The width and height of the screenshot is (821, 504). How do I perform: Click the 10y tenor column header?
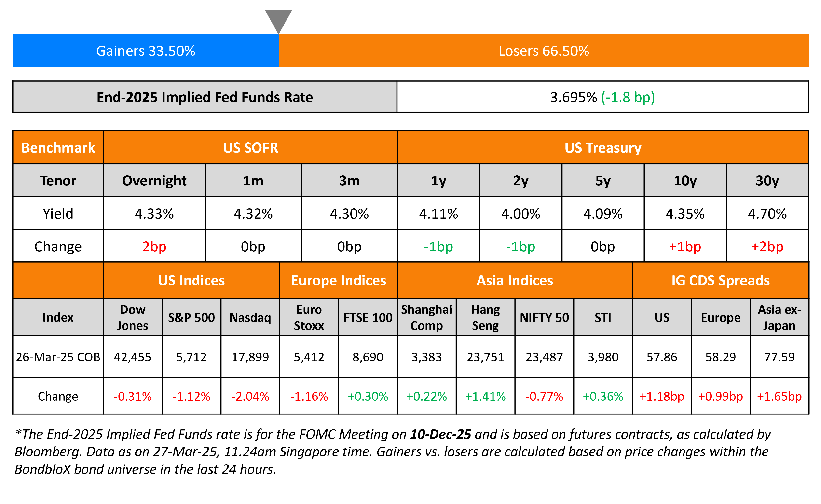coord(685,180)
